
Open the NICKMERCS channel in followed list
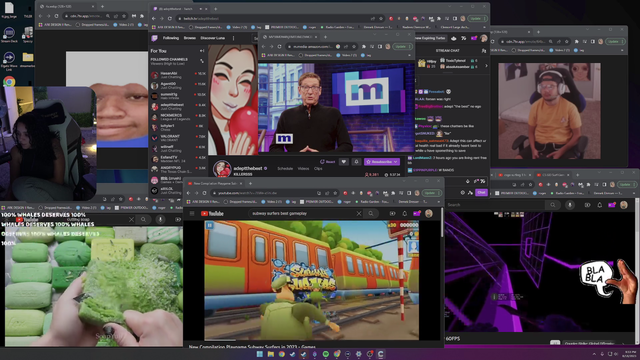click(x=178, y=117)
